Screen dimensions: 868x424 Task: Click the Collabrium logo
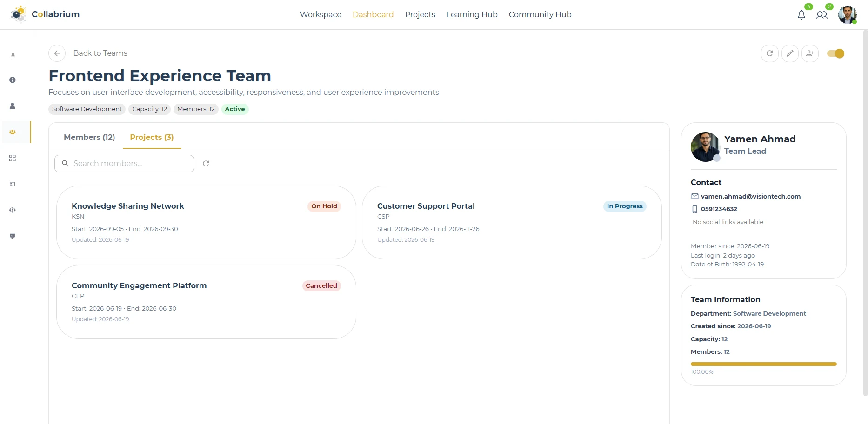[46, 14]
